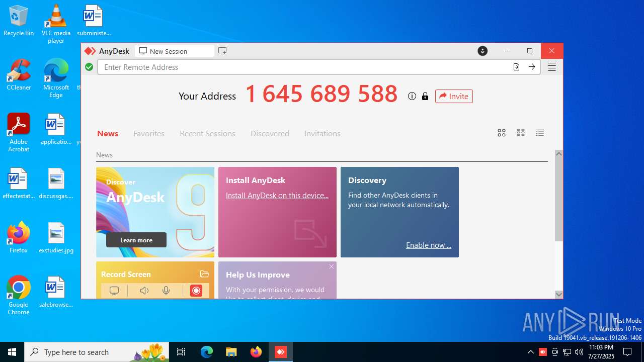Click the AnyDesk tray icon

(543, 352)
